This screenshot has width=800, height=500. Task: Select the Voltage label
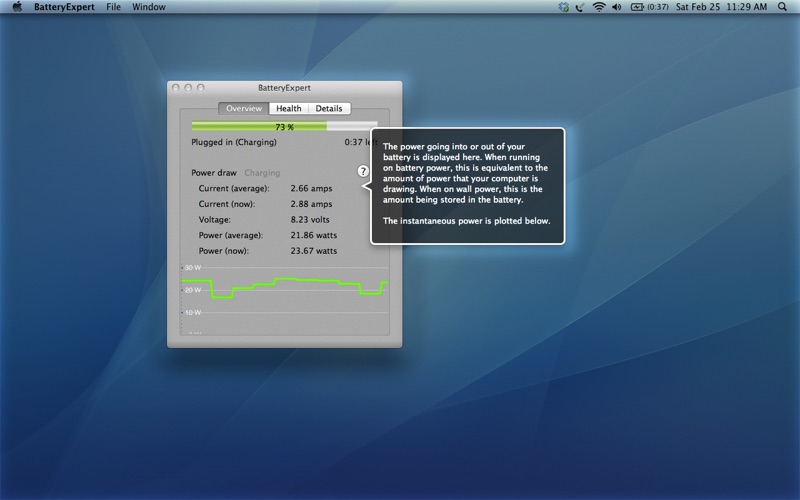tap(215, 219)
